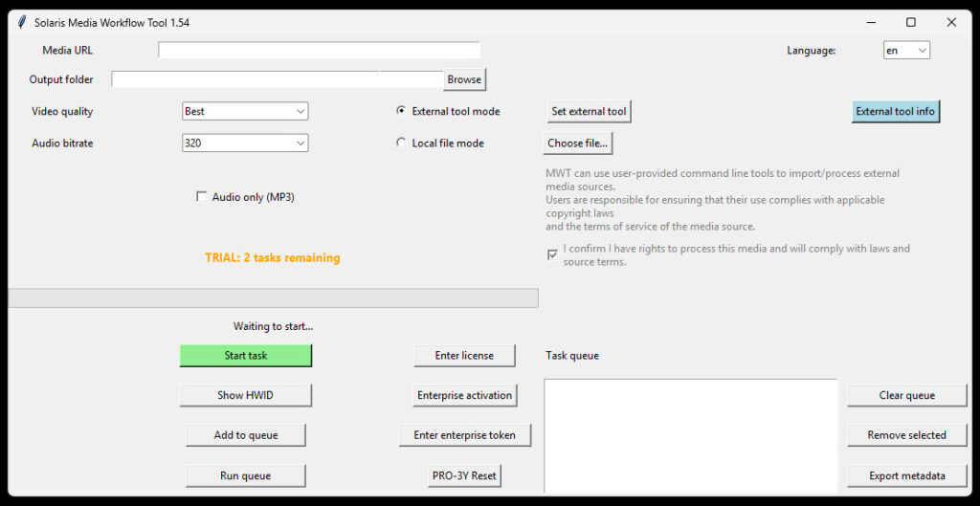Maximize the Solaris Media Workflow Tool window
This screenshot has height=506, width=980.
point(910,22)
